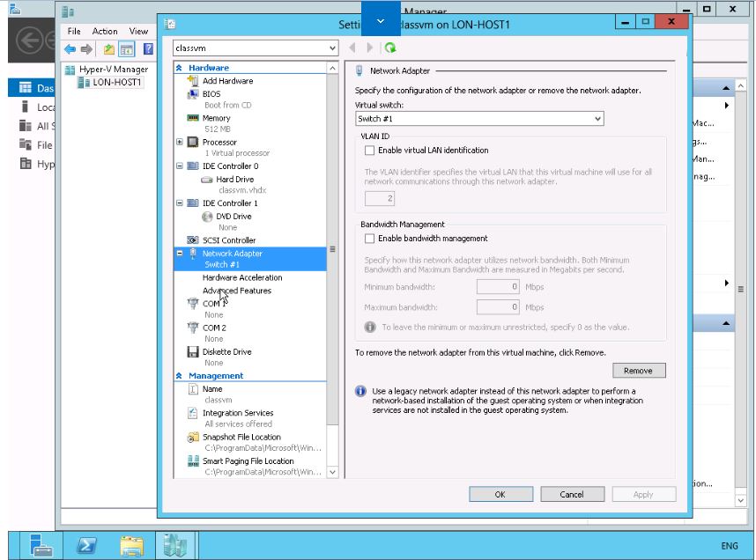
Task: Open the classvm virtual machine dropdown
Action: pos(332,48)
